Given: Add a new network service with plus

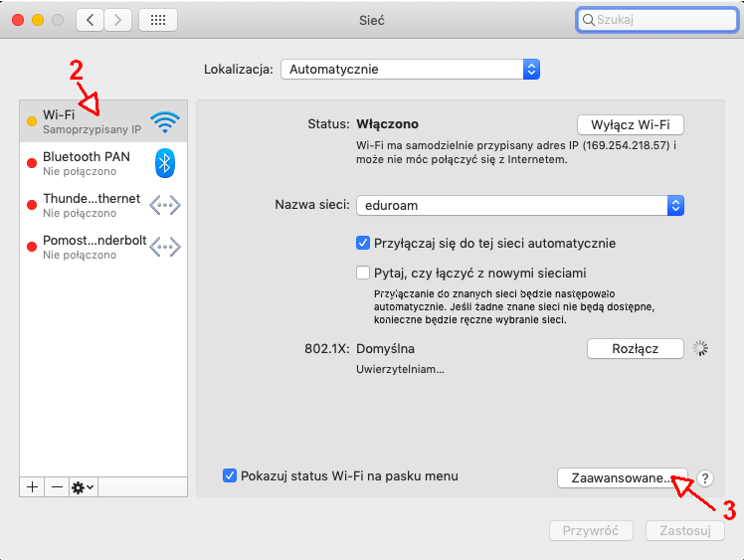Looking at the screenshot, I should pos(32,486).
